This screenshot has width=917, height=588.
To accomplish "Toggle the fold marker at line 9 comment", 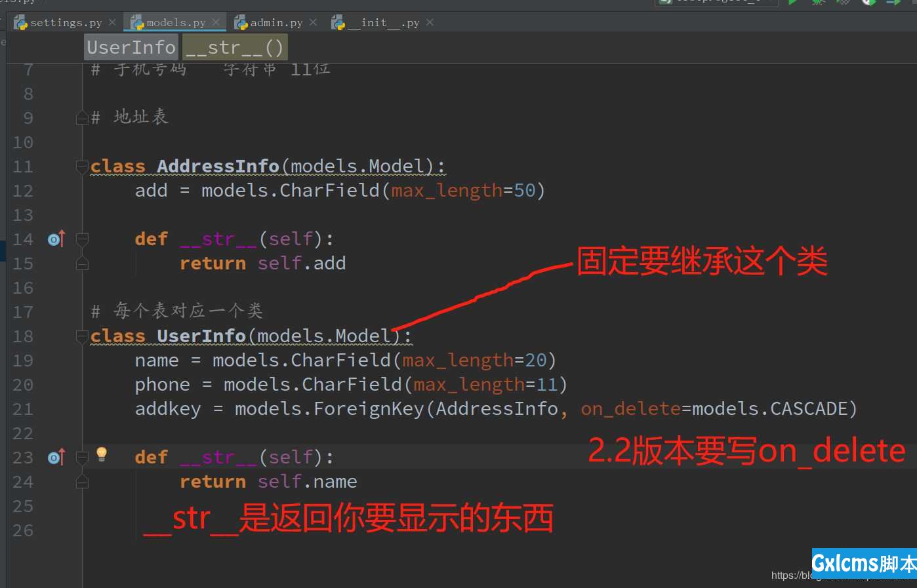I will point(82,118).
